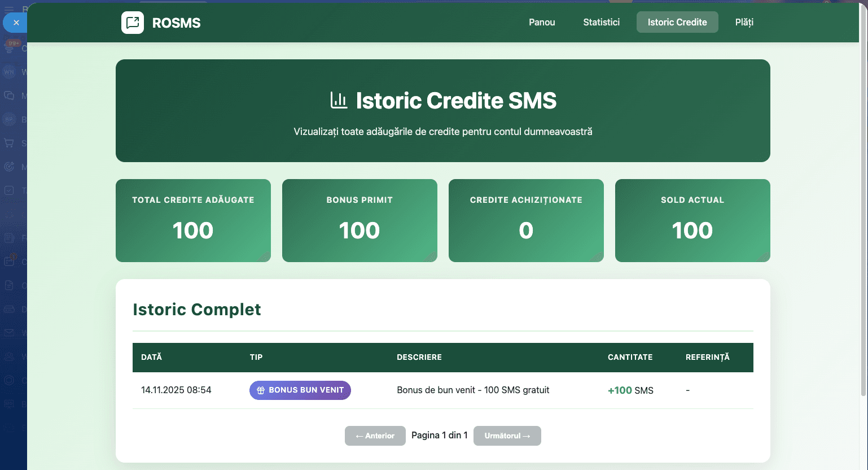Select the envelope icon in the sidebar
The height and width of the screenshot is (470, 868).
[8, 332]
